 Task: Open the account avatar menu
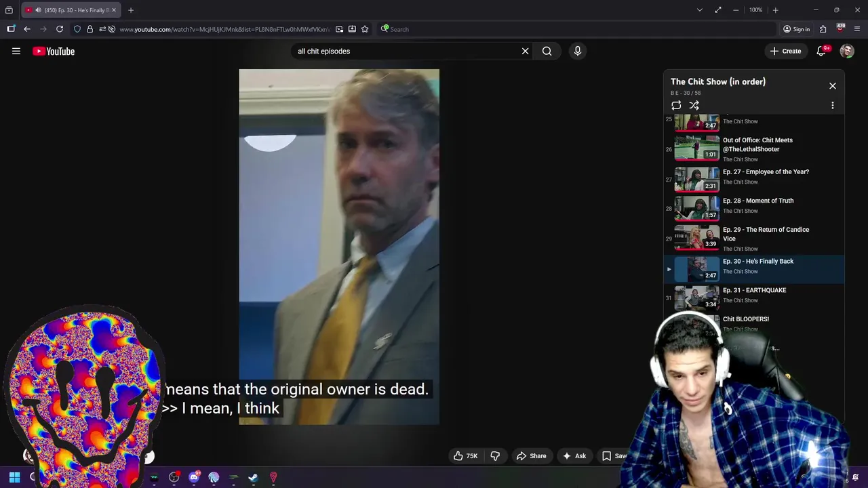pos(847,51)
